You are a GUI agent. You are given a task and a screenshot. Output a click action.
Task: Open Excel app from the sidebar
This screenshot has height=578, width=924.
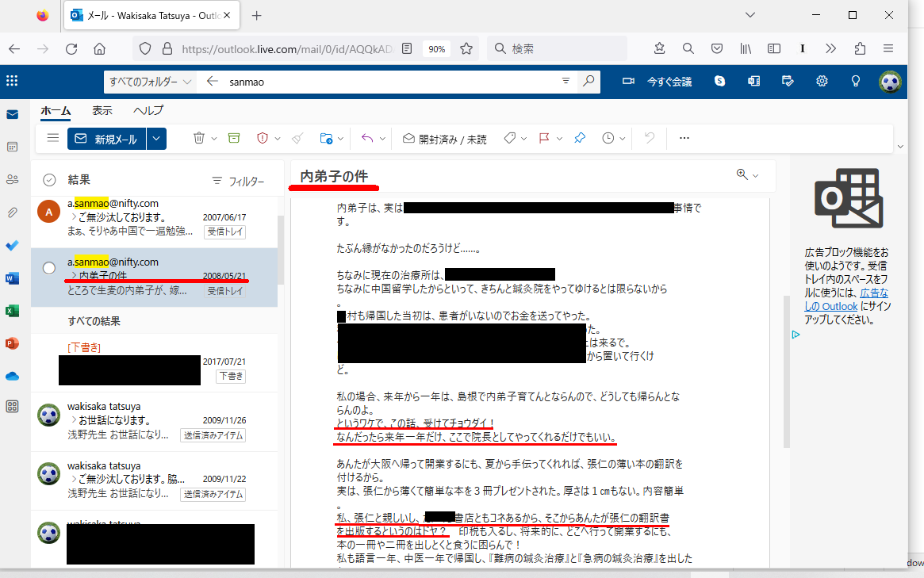[x=12, y=311]
